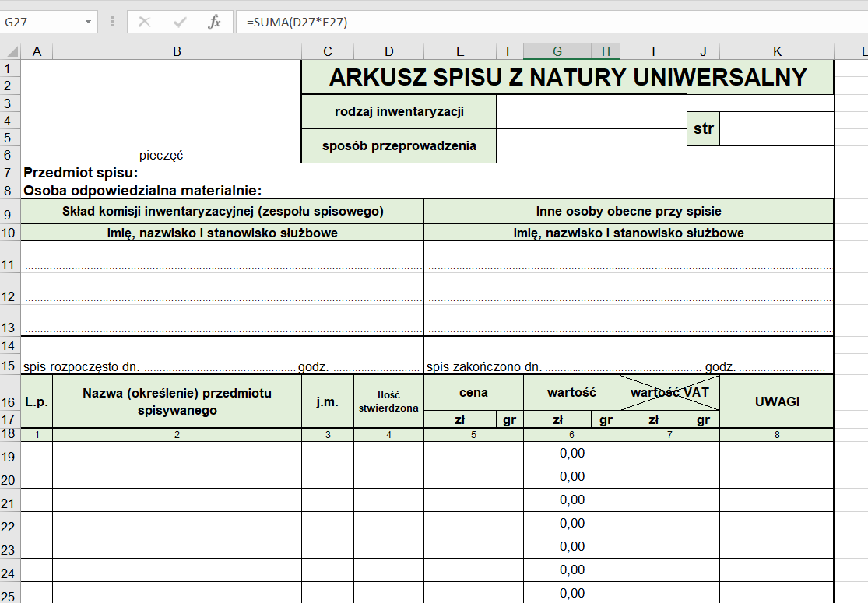Click 'Osoba odpowiedzialna materialnie:' cell

427,191
